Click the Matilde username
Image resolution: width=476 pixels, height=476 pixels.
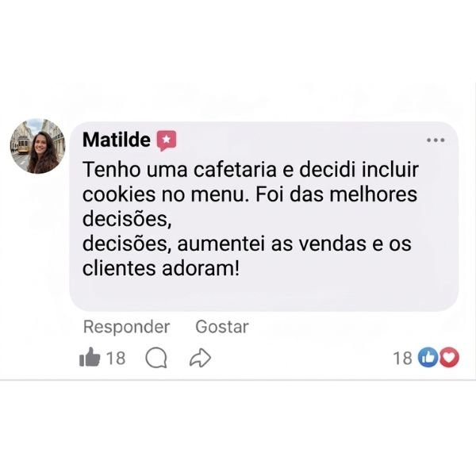tap(117, 140)
